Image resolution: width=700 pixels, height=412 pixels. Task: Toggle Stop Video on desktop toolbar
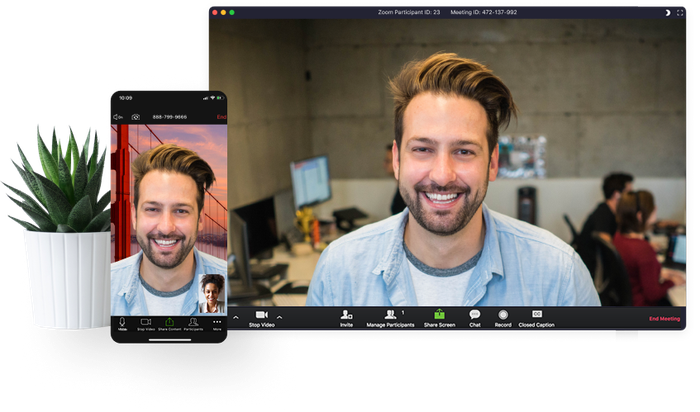click(x=261, y=317)
